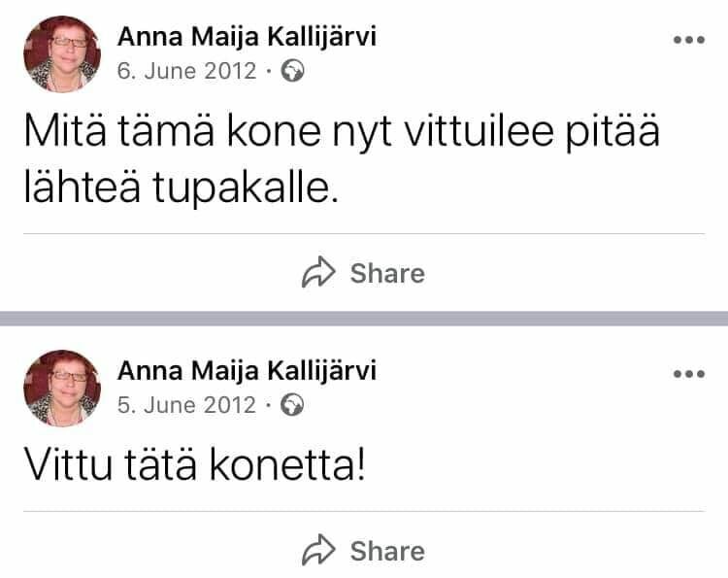Image resolution: width=728 pixels, height=578 pixels.
Task: Click share arrow icon under 5. June post
Action: click(x=319, y=551)
